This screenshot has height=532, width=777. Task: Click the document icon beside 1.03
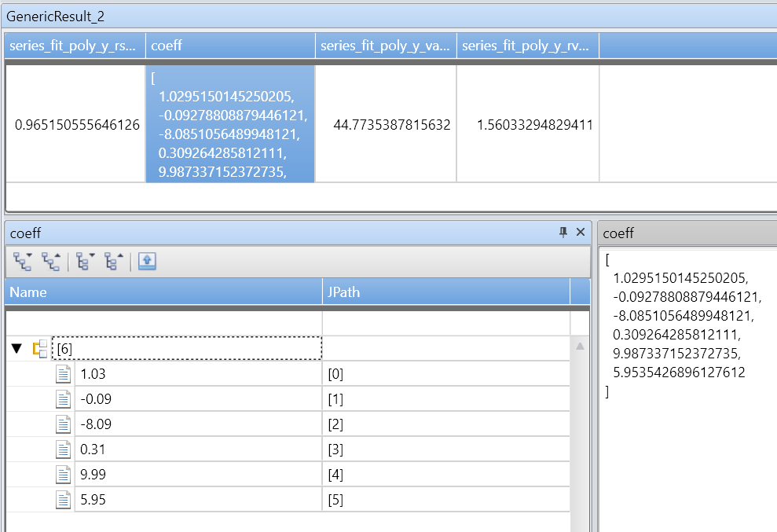click(x=63, y=374)
